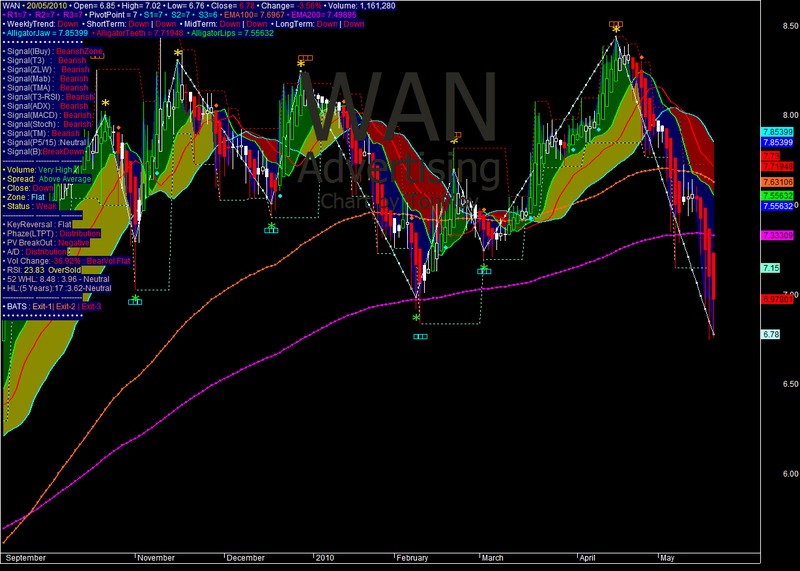The height and width of the screenshot is (571, 800).
Task: Click the Signal(IBuy): BearishZone row
Action: click(55, 51)
